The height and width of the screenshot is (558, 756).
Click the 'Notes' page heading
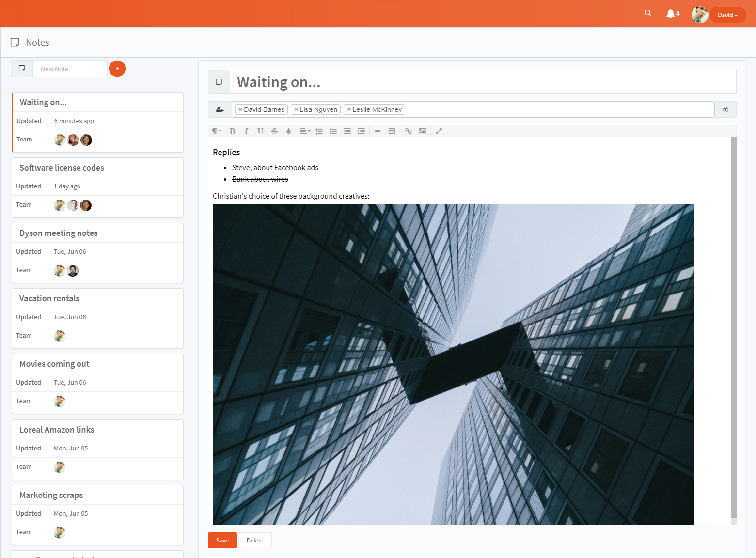click(x=37, y=43)
